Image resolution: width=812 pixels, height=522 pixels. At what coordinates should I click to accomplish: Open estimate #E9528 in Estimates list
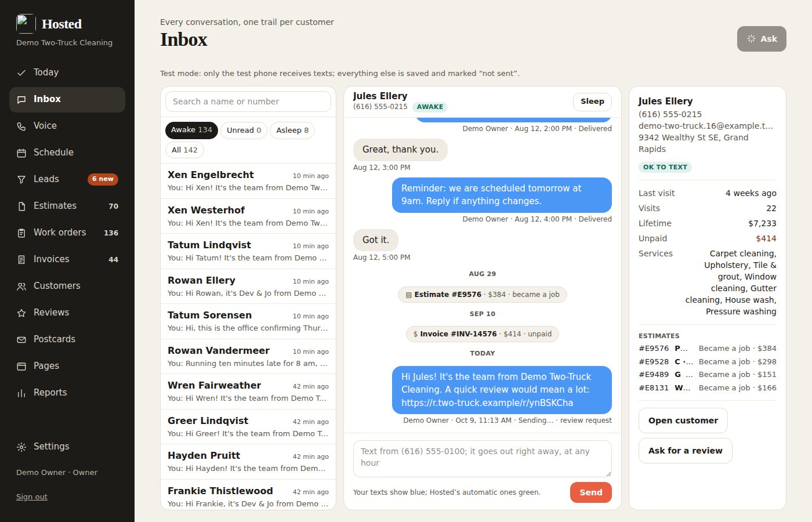tap(708, 362)
